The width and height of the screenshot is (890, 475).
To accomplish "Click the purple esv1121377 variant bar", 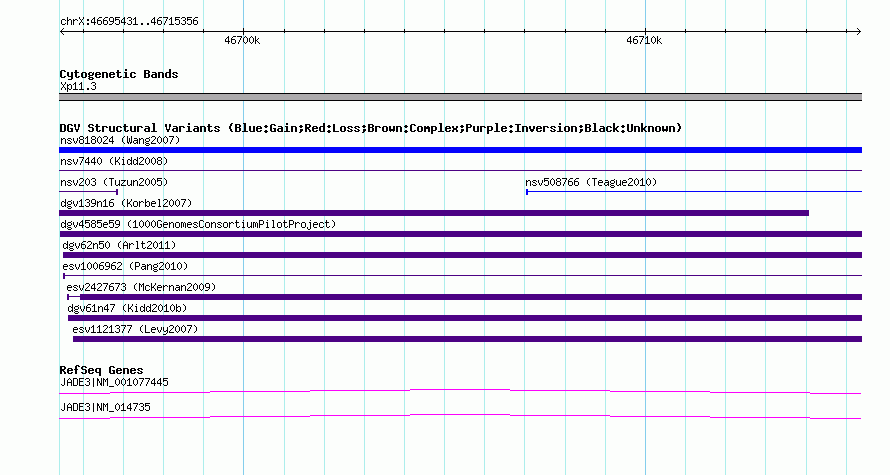I will (x=467, y=339).
